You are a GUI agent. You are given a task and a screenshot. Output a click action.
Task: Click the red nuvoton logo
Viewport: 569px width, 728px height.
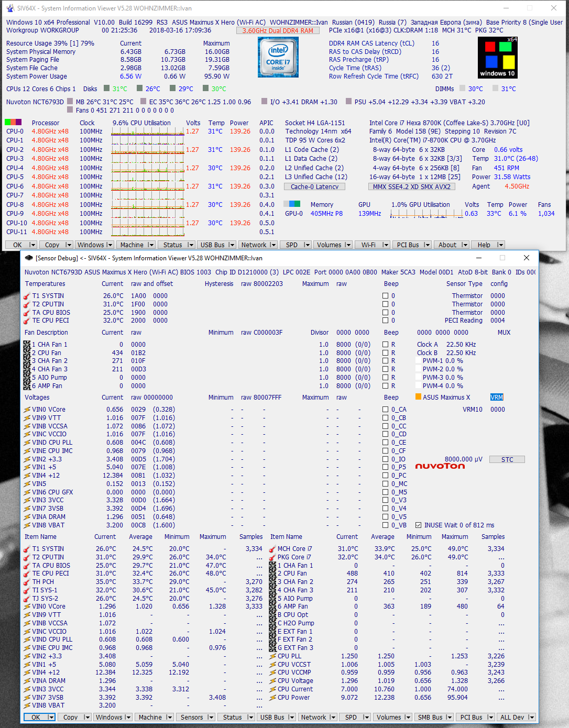(x=440, y=466)
